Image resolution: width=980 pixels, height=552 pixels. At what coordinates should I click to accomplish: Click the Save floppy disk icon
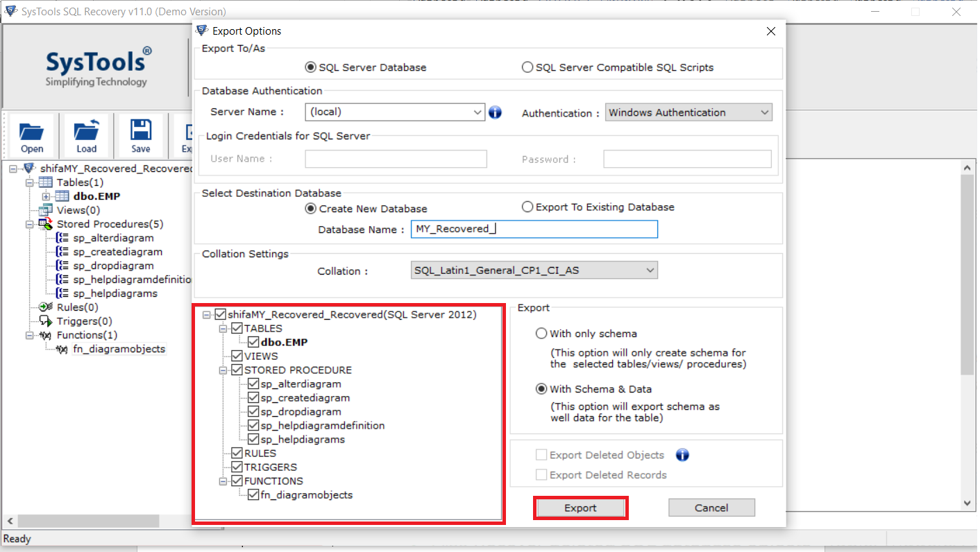pyautogui.click(x=141, y=130)
